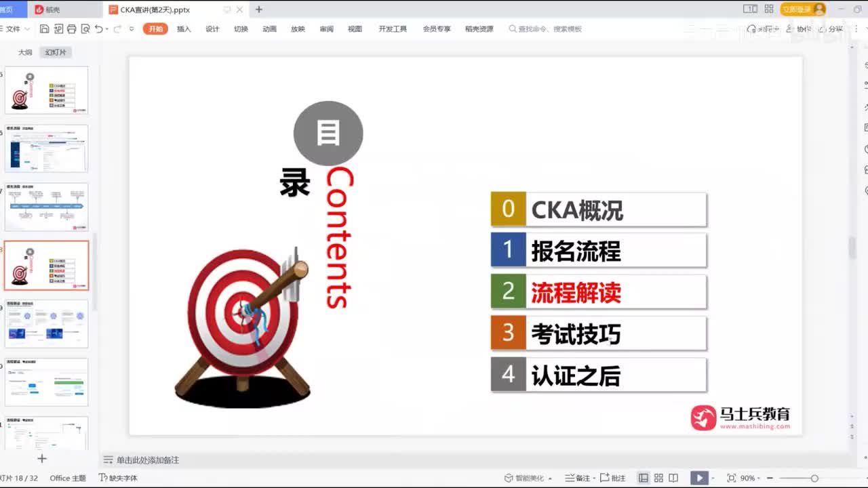Viewport: 868px width, 488px height.
Task: Click the Office 主题 status entry
Action: point(68,478)
